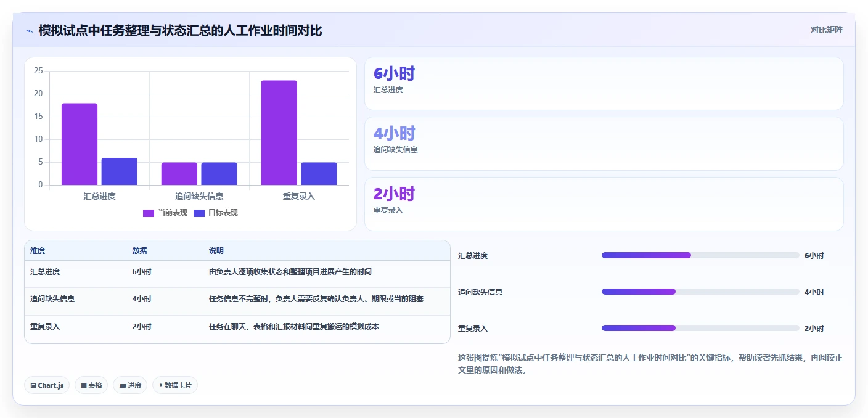The height and width of the screenshot is (418, 868).
Task: Select the 重复录入 table cell
Action: click(45, 327)
